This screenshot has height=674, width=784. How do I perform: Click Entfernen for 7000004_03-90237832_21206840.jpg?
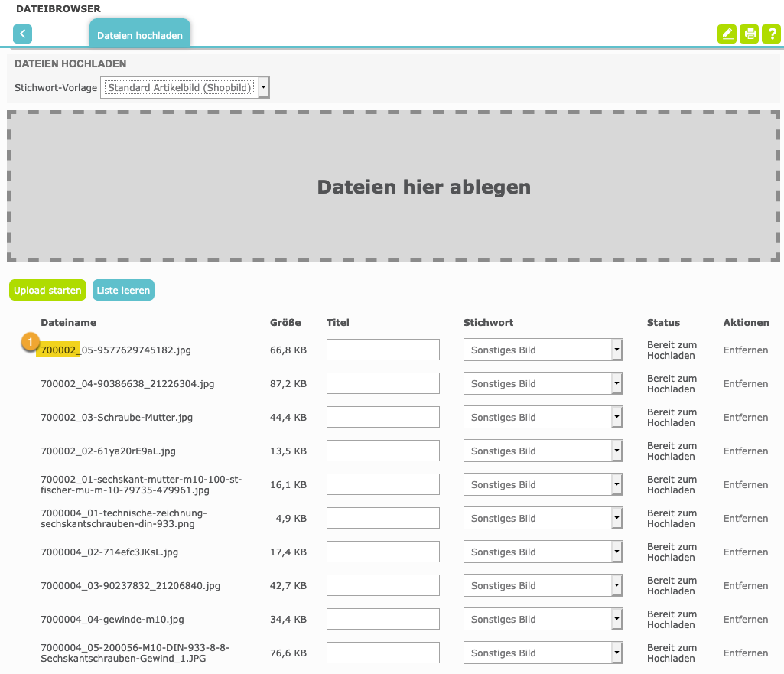click(746, 586)
